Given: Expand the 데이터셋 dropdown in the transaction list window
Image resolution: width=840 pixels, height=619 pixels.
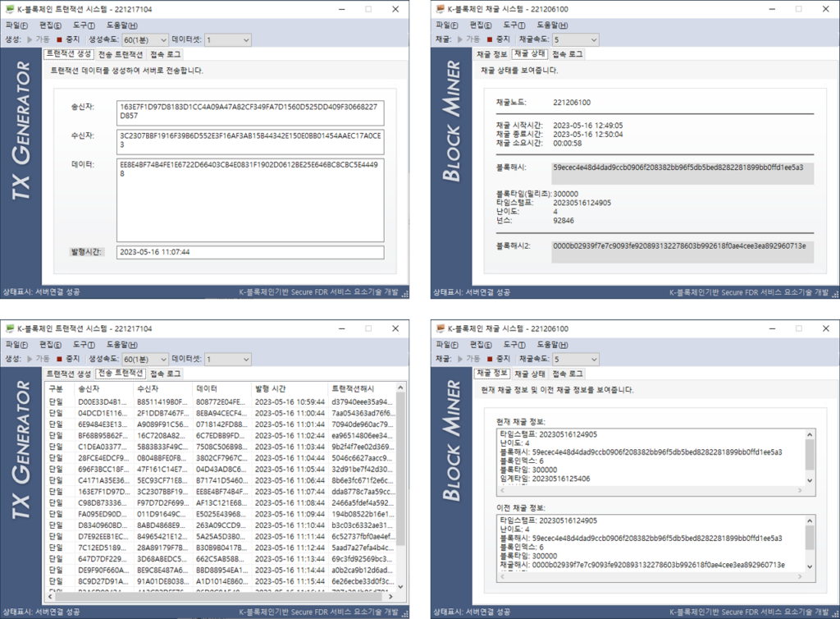Looking at the screenshot, I should pos(227,360).
